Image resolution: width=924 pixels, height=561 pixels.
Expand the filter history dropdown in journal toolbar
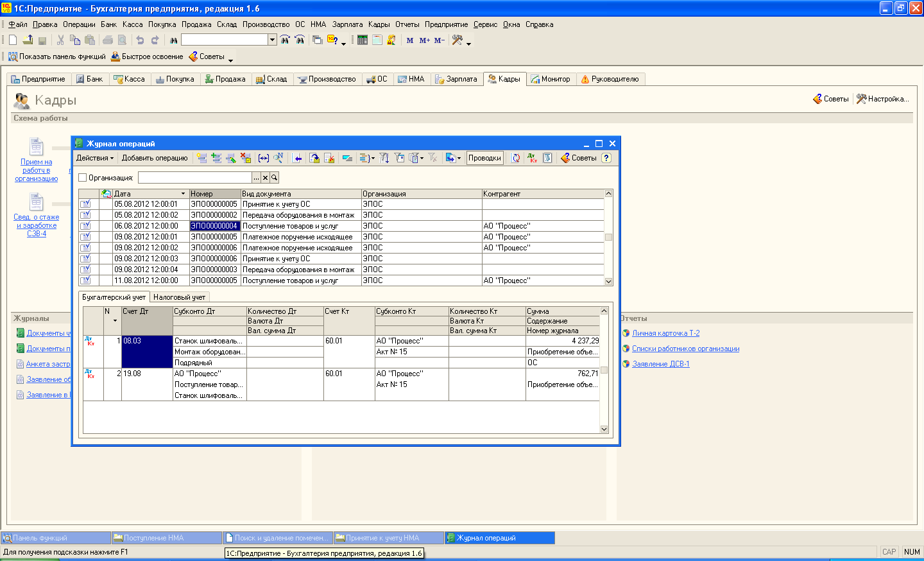tap(422, 158)
